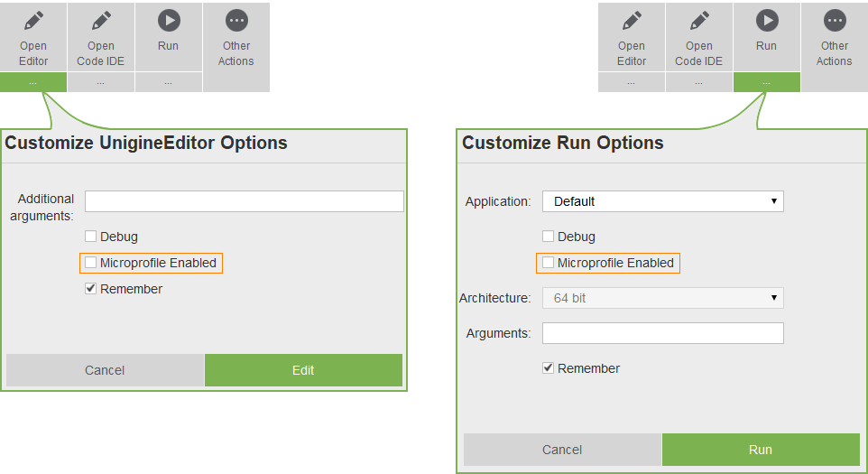The height and width of the screenshot is (474, 868).
Task: Uncheck Remember in Run Options
Action: point(548,367)
